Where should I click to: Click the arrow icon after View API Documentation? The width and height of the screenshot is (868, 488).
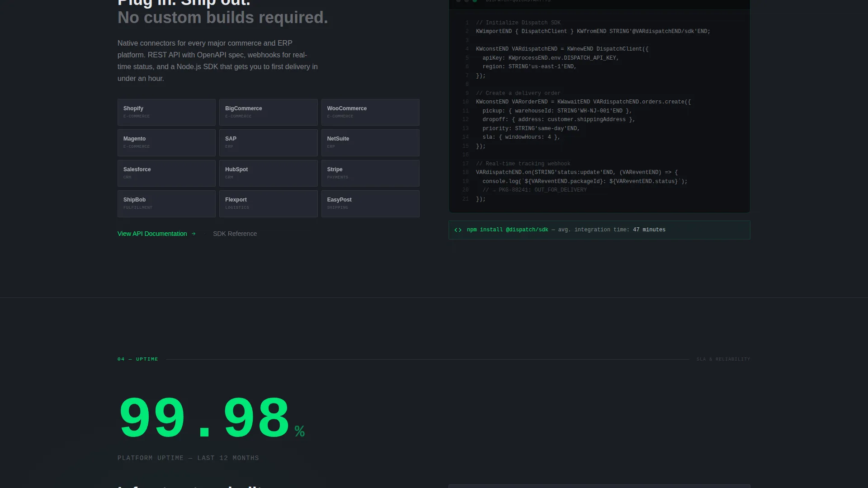click(x=193, y=234)
